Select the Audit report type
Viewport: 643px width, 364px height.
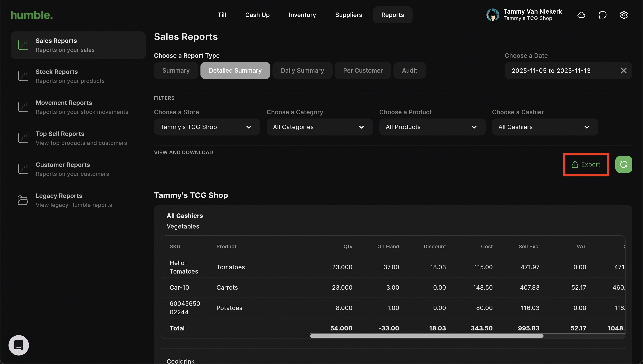(x=409, y=71)
